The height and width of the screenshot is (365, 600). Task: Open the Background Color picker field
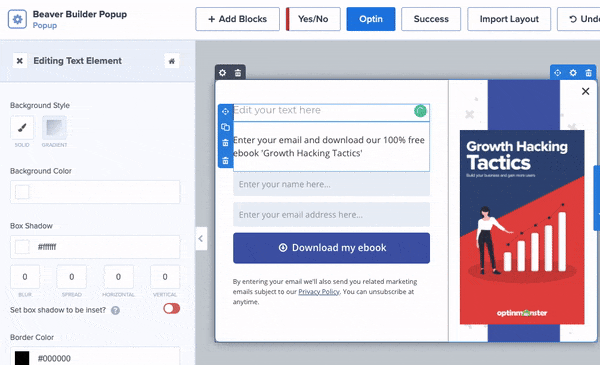[x=95, y=192]
